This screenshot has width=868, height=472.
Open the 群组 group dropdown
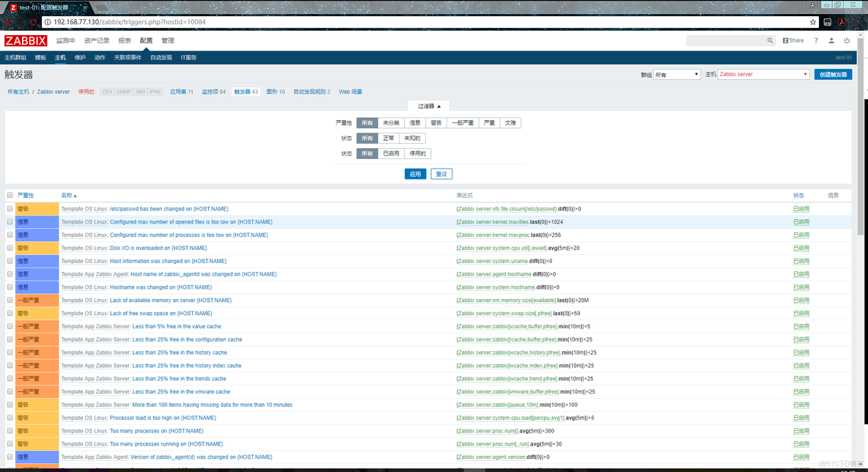click(x=677, y=74)
